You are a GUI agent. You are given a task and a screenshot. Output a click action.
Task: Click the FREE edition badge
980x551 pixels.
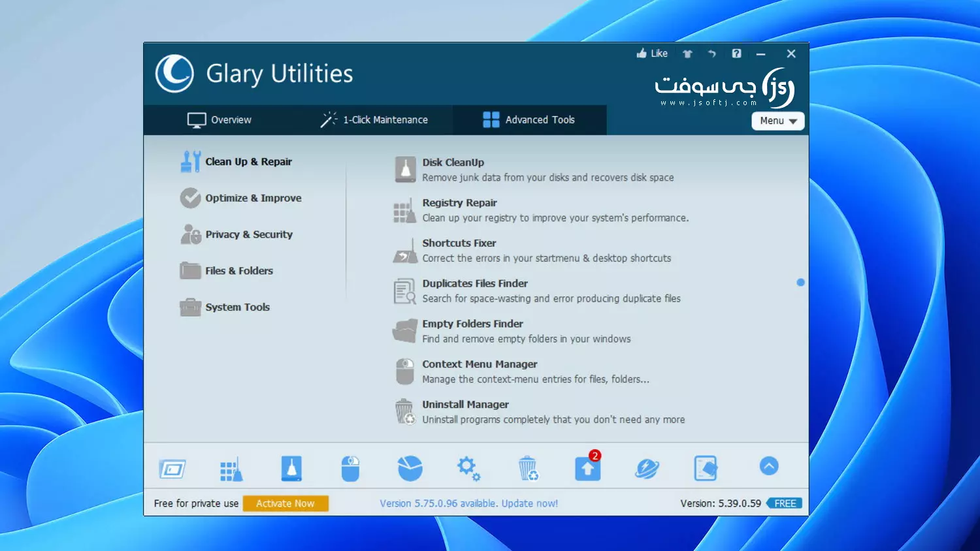pyautogui.click(x=785, y=503)
